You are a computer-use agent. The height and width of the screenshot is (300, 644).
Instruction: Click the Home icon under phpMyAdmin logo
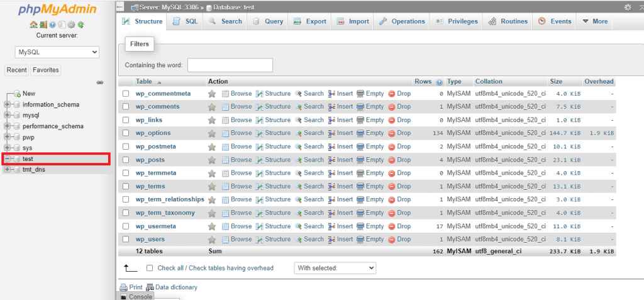pyautogui.click(x=34, y=25)
